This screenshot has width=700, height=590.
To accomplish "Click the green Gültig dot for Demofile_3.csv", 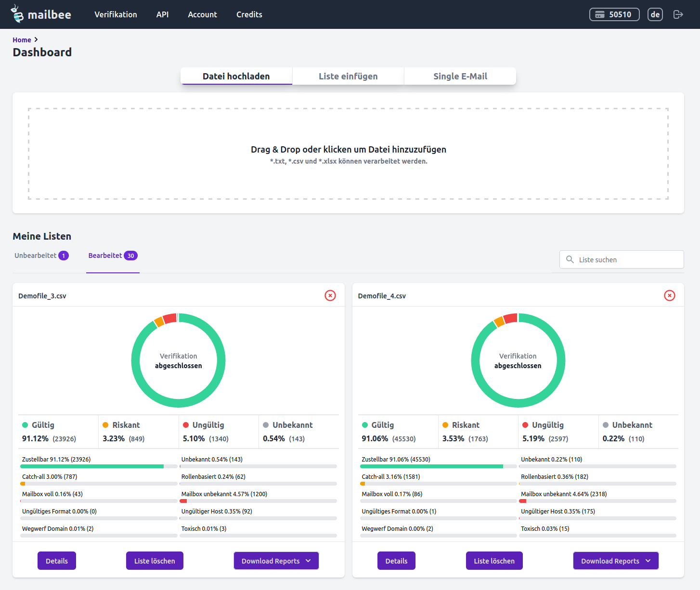I will click(x=25, y=425).
